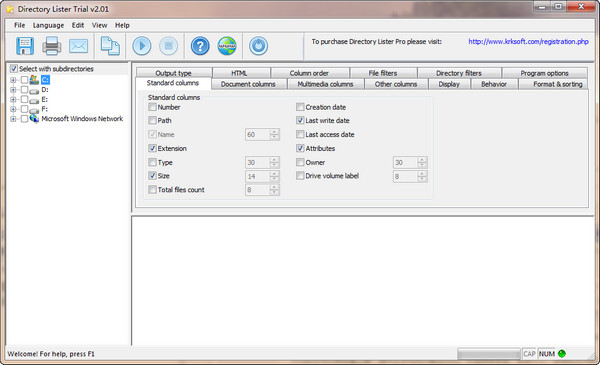The height and width of the screenshot is (365, 600).
Task: Expand the C: drive tree node
Action: [13, 80]
